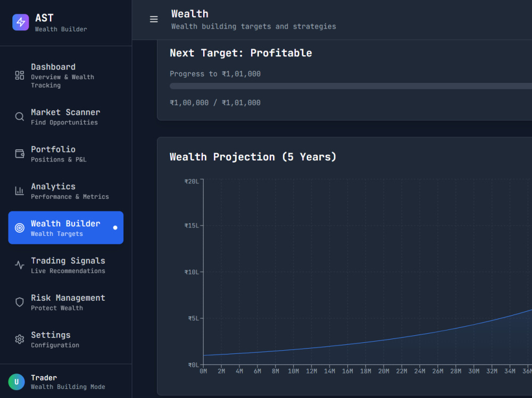
Task: Click the progress bar to ₹1,01,000
Action: (x=351, y=86)
